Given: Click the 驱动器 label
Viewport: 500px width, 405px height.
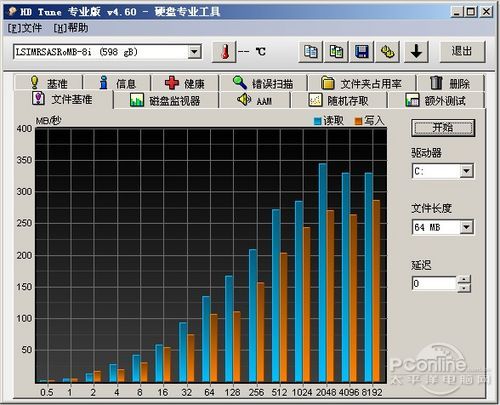Looking at the screenshot, I should point(426,153).
